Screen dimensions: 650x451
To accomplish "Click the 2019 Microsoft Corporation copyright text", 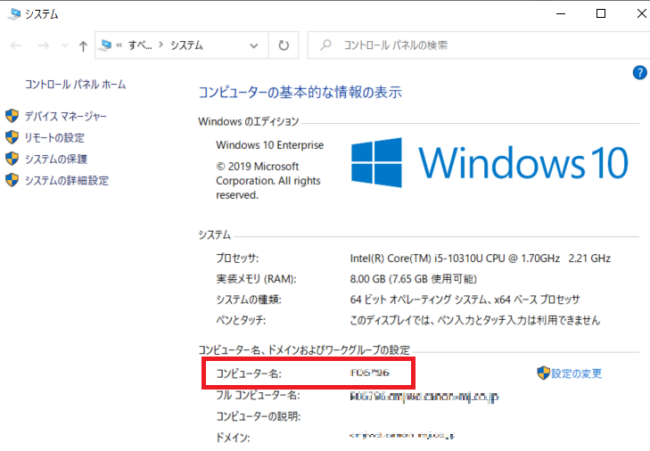I will (x=268, y=181).
